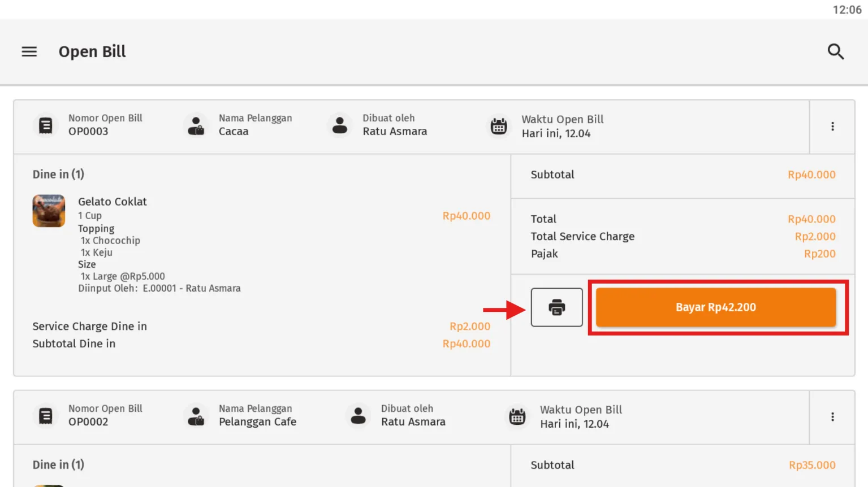Click the customer icon next to Pelanggan Cafe
Image resolution: width=868 pixels, height=487 pixels.
(x=196, y=416)
